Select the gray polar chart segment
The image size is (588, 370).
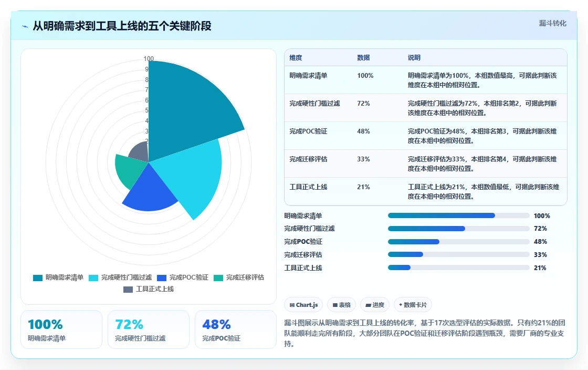(x=140, y=152)
